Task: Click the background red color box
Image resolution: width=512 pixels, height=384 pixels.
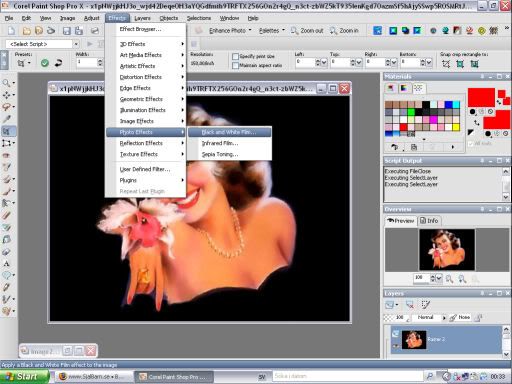Action: [x=496, y=120]
